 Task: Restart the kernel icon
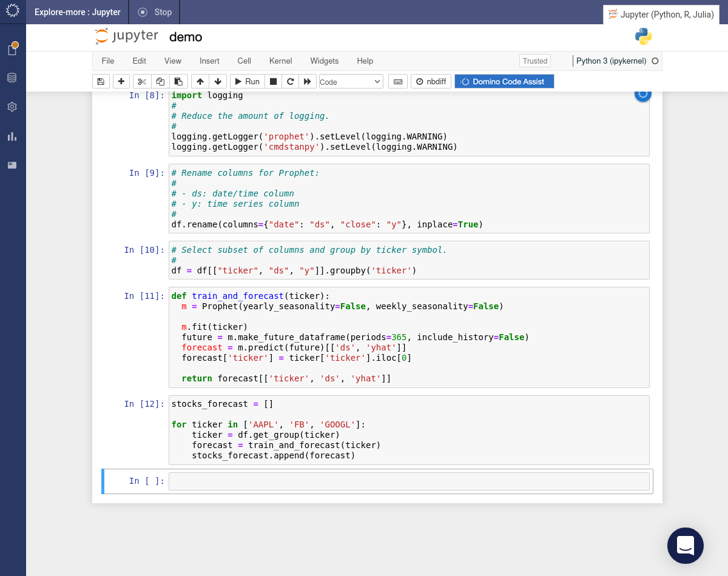pyautogui.click(x=290, y=81)
